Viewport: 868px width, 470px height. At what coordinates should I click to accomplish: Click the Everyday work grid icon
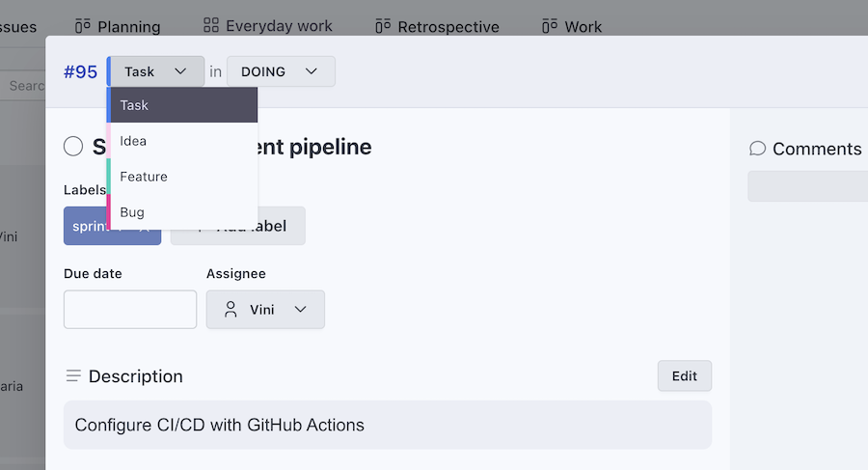[x=211, y=25]
